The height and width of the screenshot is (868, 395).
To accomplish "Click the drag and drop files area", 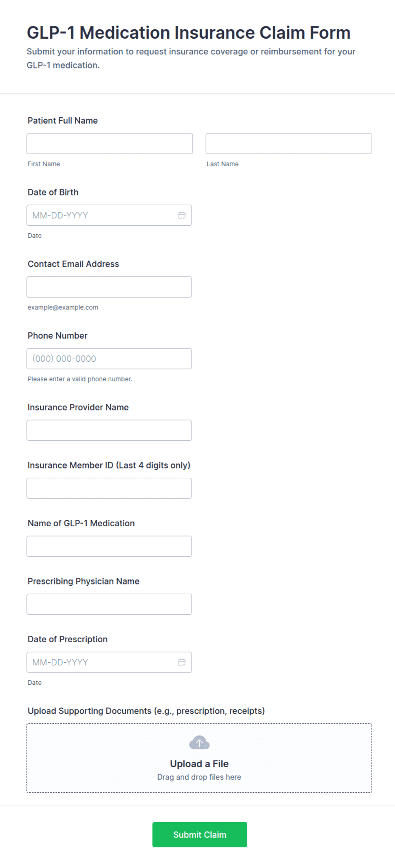I will point(199,777).
